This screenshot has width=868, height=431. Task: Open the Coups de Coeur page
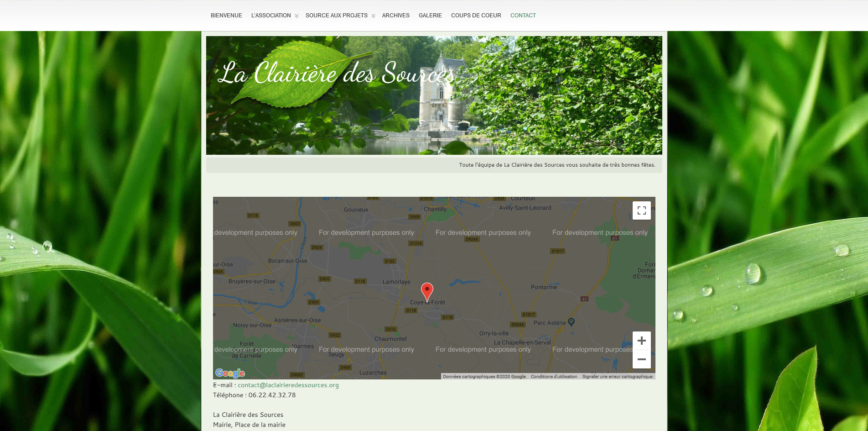(476, 16)
